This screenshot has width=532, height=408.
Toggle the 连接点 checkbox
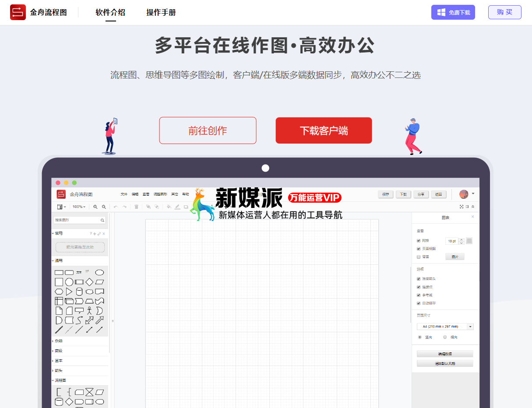click(419, 287)
